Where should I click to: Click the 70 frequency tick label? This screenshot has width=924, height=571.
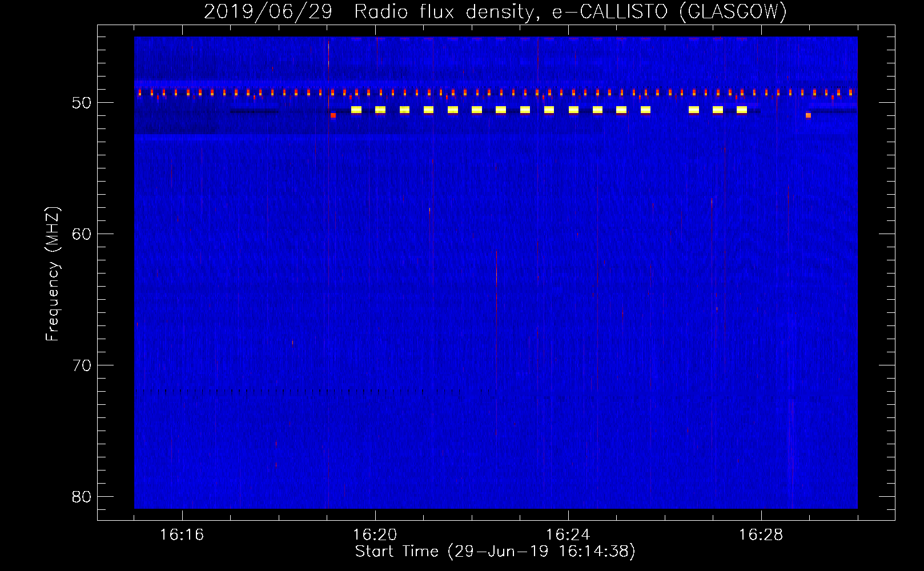[x=82, y=365]
